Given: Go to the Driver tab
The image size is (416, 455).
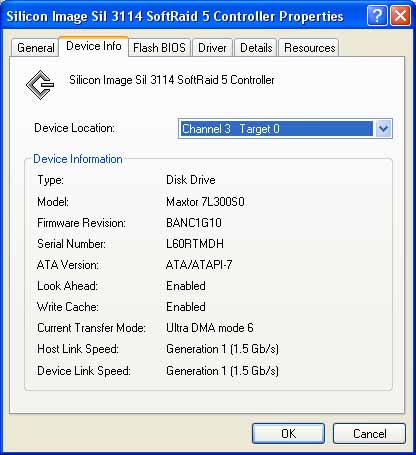Looking at the screenshot, I should click(x=212, y=48).
